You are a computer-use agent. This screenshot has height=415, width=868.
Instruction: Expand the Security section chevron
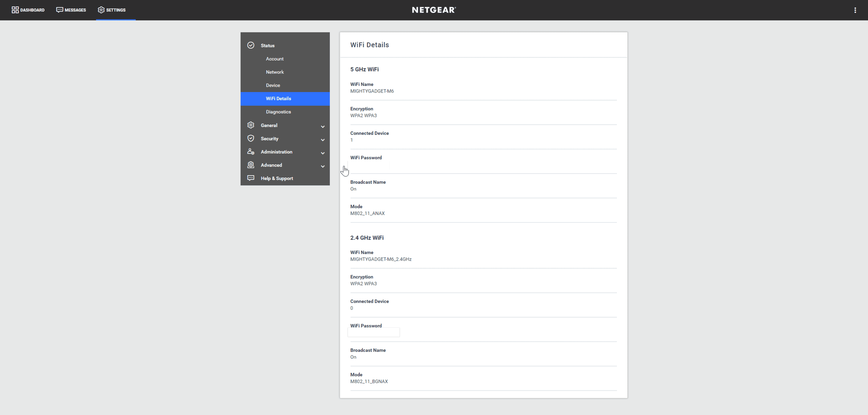coord(323,140)
